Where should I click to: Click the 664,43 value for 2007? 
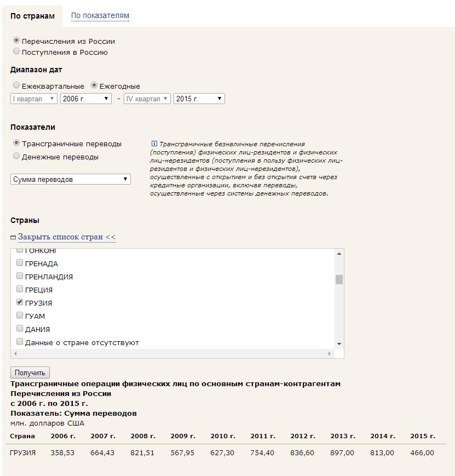[x=102, y=452]
